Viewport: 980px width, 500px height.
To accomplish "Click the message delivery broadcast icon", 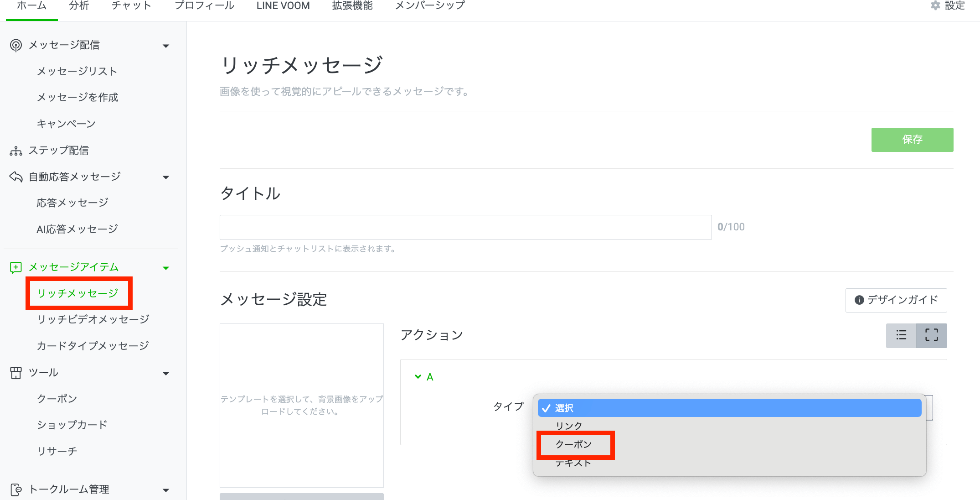I will (16, 45).
